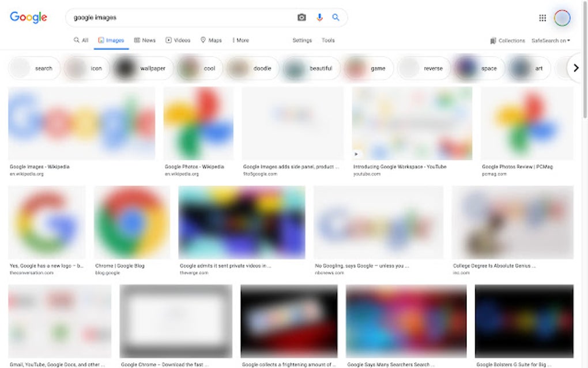Screen dimensions: 588x368
Task: Open the 'Google Images - Wikipedia' result link
Action: pos(39,167)
